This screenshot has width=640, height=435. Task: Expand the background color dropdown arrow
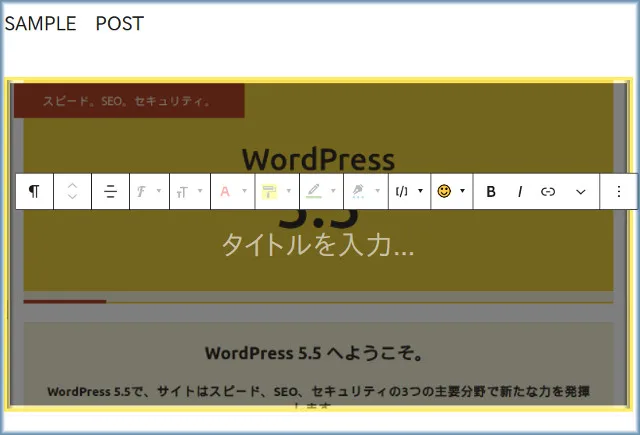pyautogui.click(x=289, y=191)
